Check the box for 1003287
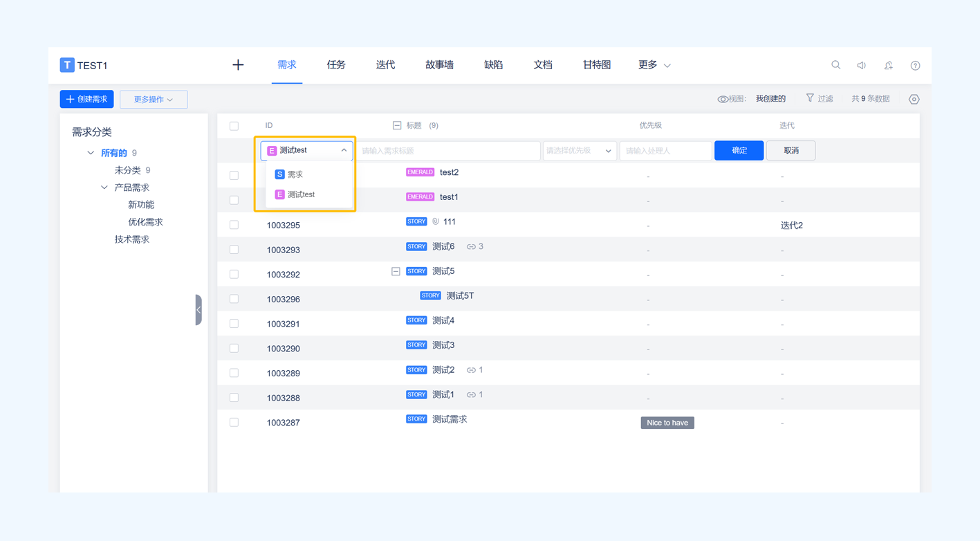The width and height of the screenshot is (980, 541). (x=234, y=423)
